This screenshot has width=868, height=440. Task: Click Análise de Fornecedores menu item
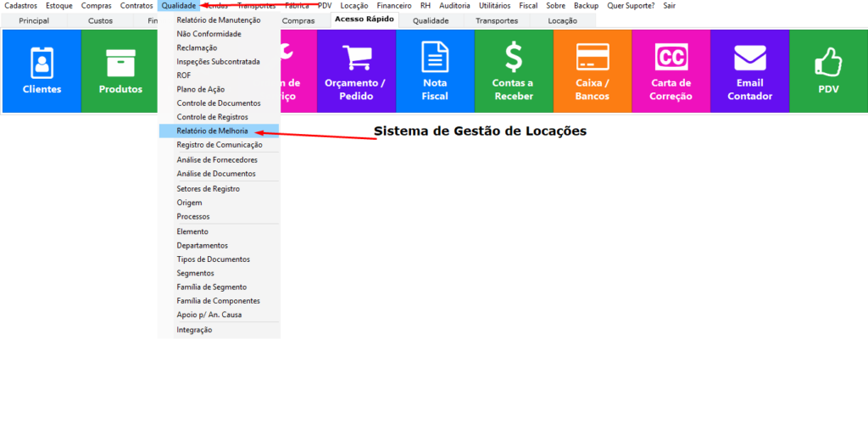pos(217,159)
